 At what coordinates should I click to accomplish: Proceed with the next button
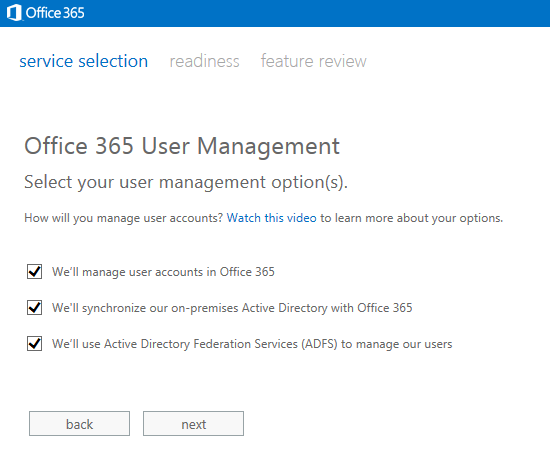click(193, 424)
